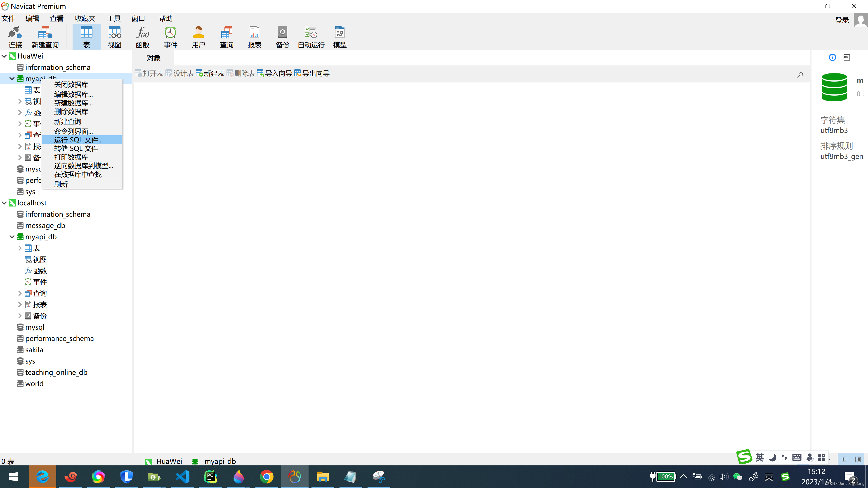The height and width of the screenshot is (488, 868).
Task: Collapse the localhost connection node
Action: (4, 203)
